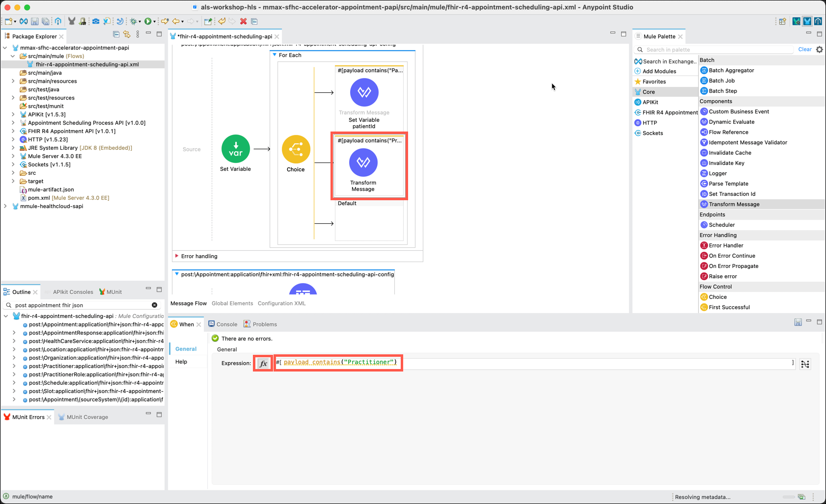Click progress indicator icon in status bar

(801, 497)
